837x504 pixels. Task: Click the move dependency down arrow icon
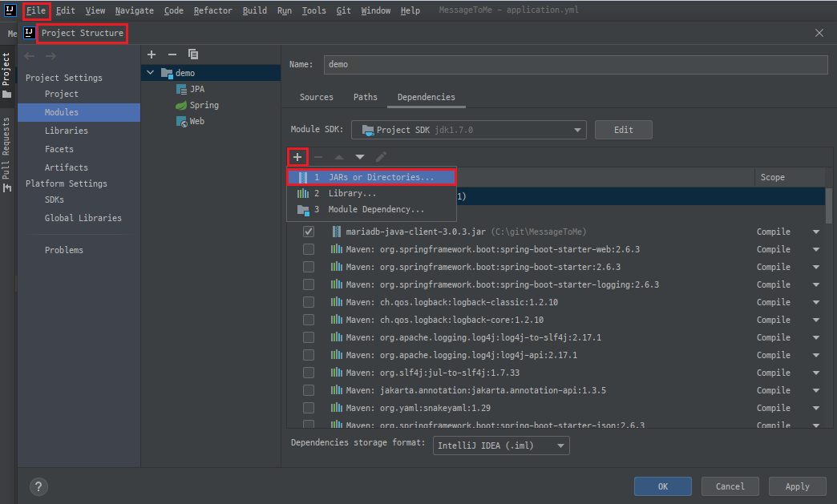359,156
